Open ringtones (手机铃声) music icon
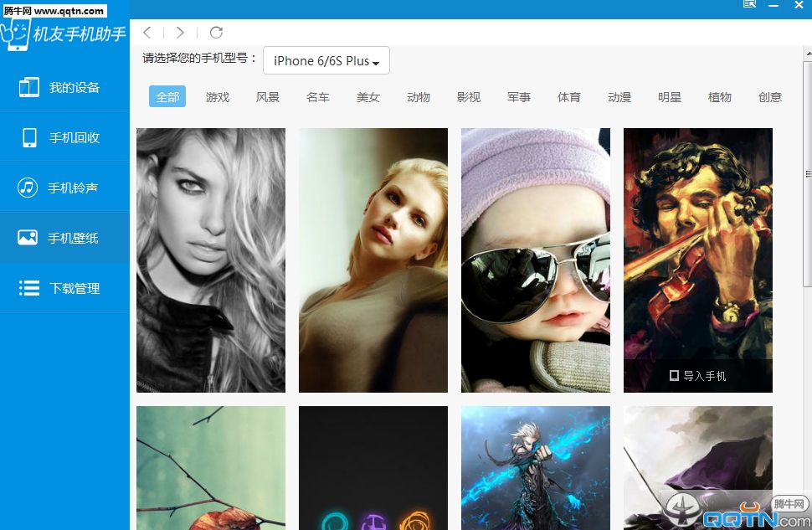 (x=28, y=188)
